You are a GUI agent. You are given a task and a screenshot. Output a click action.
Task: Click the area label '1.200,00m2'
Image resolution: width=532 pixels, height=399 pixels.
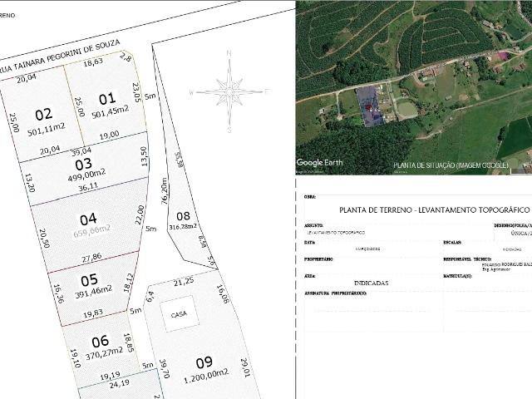tap(206, 377)
